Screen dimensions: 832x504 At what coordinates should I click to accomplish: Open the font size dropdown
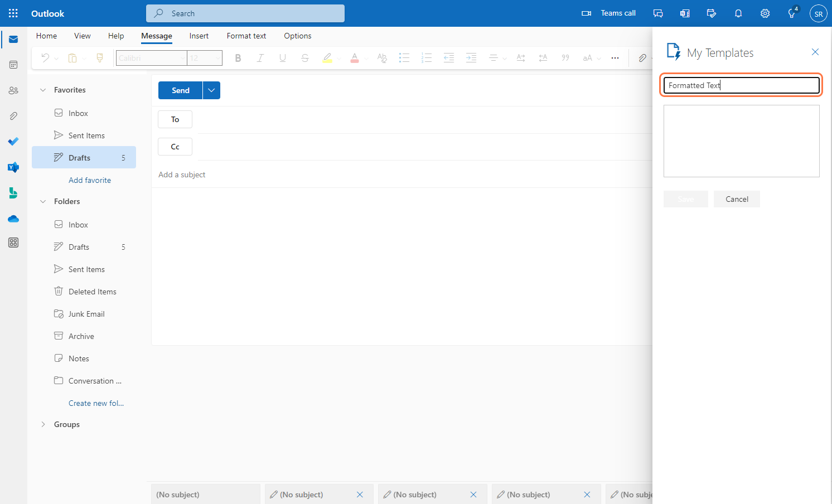(x=205, y=58)
